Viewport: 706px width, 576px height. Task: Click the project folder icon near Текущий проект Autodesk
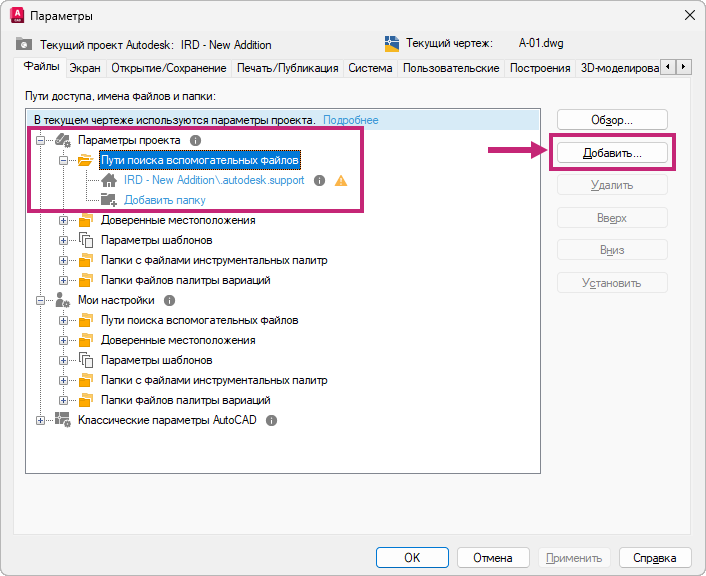pos(24,44)
